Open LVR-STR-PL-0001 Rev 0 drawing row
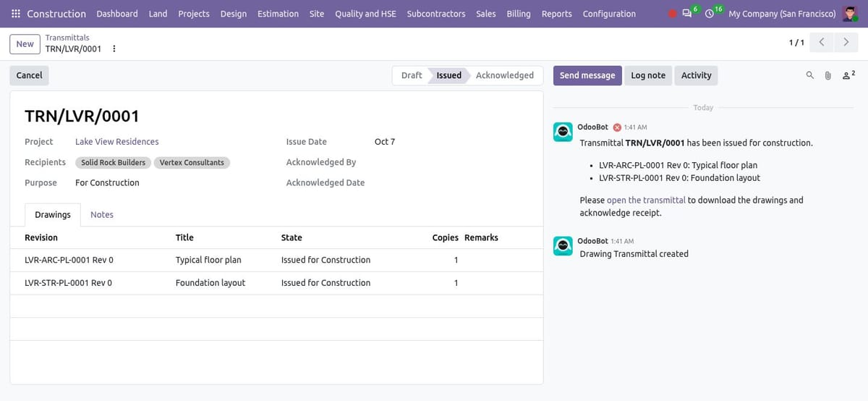Screen dimensions: 868x401 coord(276,283)
